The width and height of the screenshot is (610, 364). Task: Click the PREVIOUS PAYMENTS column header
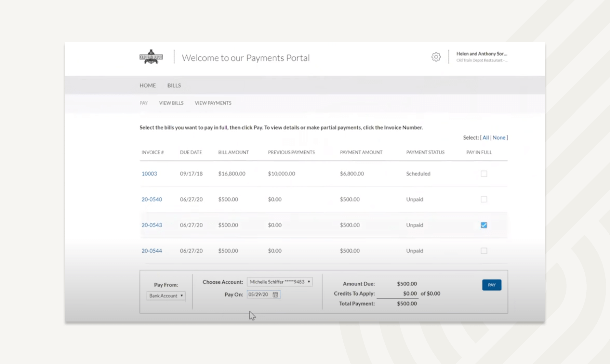(291, 152)
